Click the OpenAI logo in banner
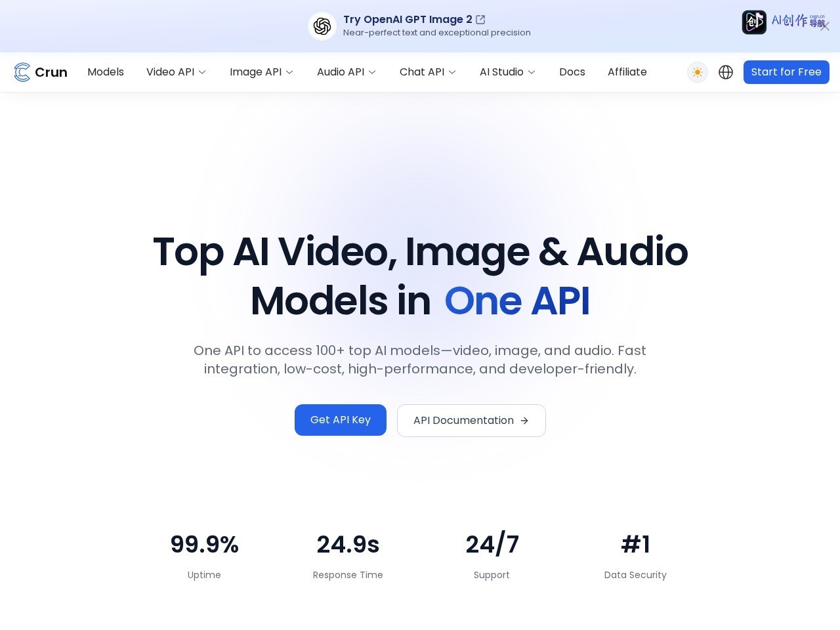This screenshot has height=630, width=840. tap(322, 26)
